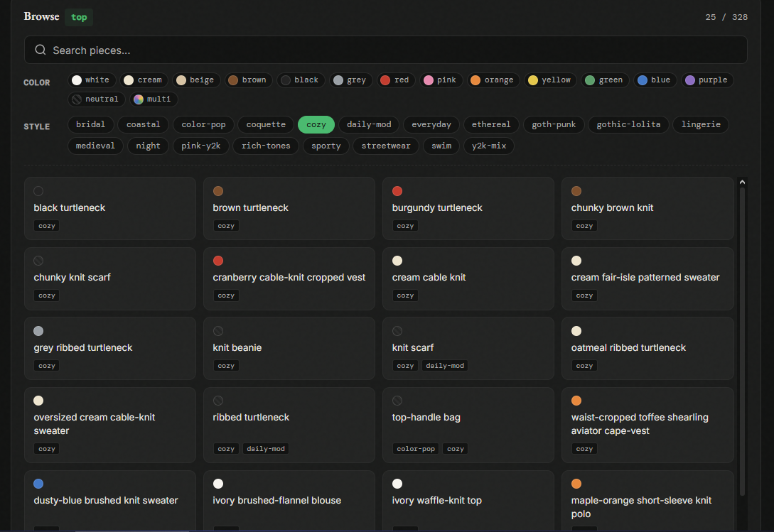This screenshot has width=774, height=532.
Task: Pick the green color filter
Action: click(x=605, y=80)
